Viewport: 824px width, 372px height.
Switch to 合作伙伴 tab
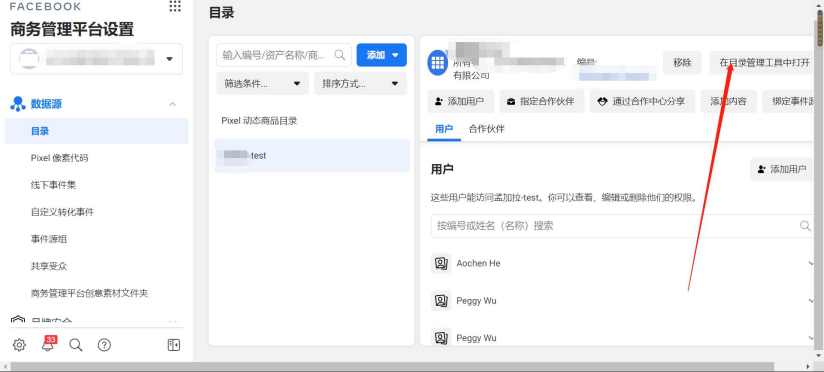(x=487, y=129)
